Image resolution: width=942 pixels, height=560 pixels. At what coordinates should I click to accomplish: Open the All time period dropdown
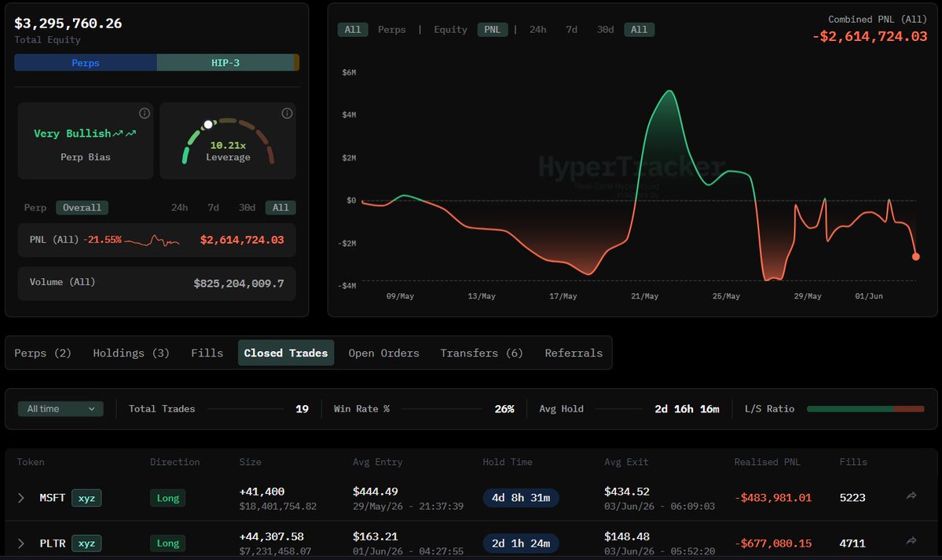click(x=60, y=408)
